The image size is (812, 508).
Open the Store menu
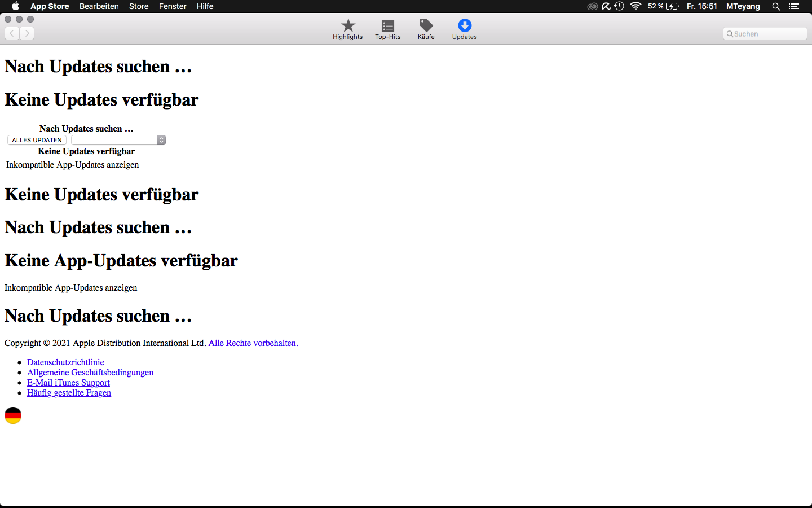139,6
